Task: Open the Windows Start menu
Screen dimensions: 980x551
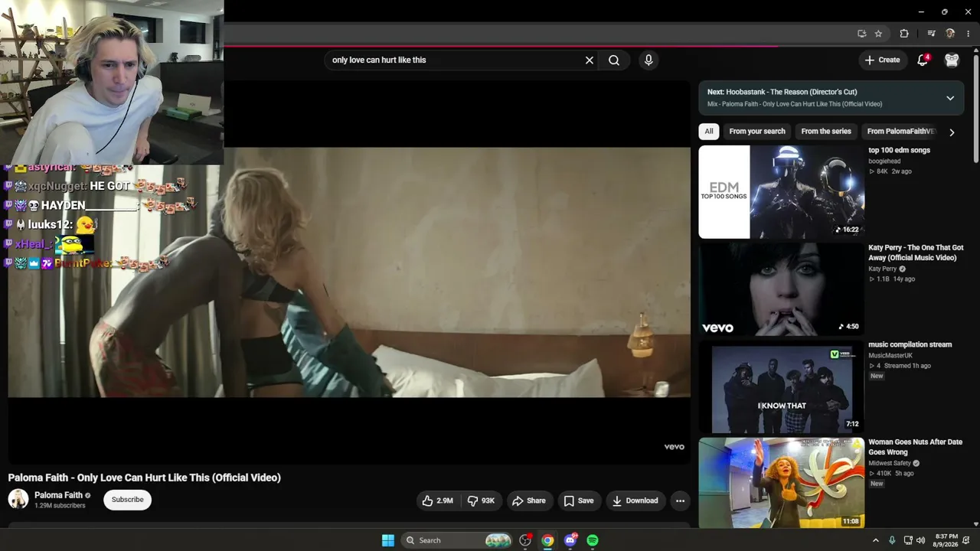Action: pos(388,540)
